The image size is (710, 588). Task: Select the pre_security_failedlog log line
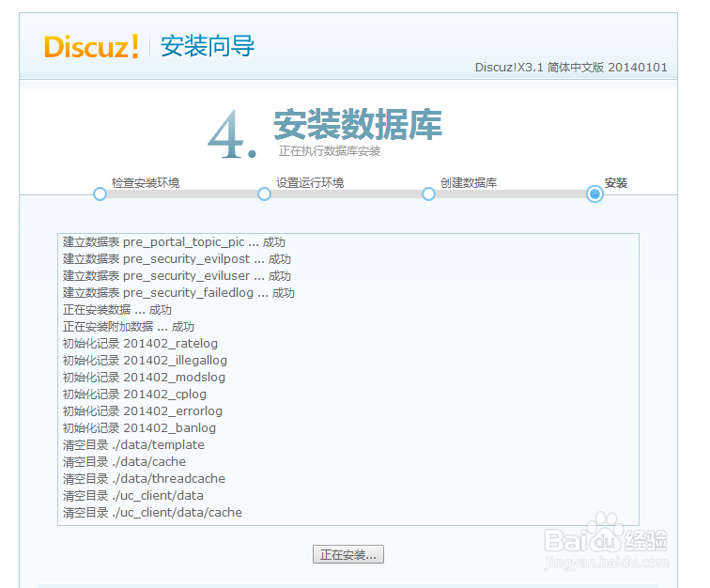178,293
